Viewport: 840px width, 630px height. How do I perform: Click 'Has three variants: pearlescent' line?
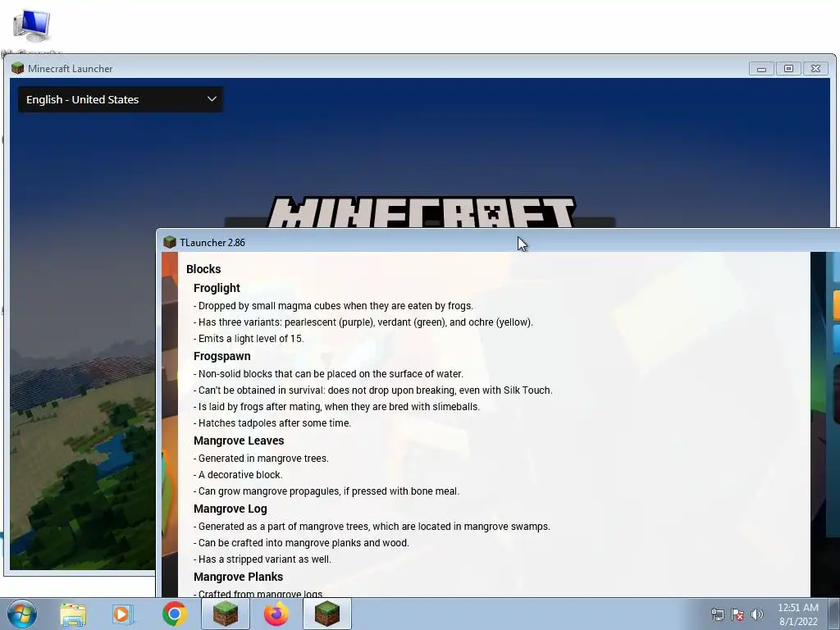pyautogui.click(x=363, y=322)
